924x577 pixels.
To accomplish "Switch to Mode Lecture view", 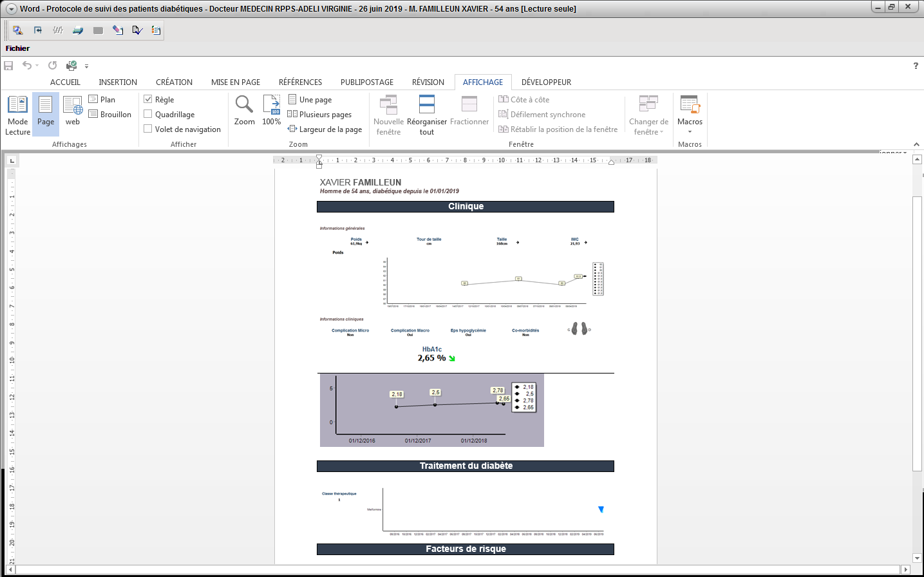I will point(18,115).
